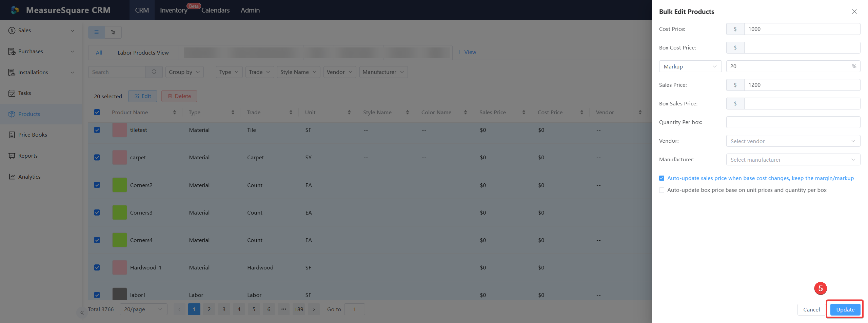Open the Style Name filter dropdown
This screenshot has height=323, width=868.
tap(298, 72)
